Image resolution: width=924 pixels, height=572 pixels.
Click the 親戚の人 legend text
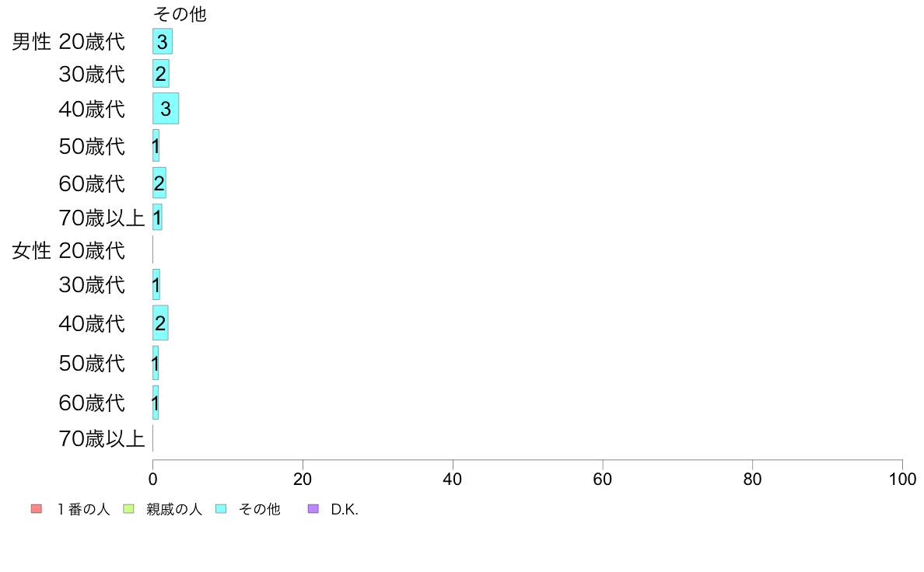[174, 510]
